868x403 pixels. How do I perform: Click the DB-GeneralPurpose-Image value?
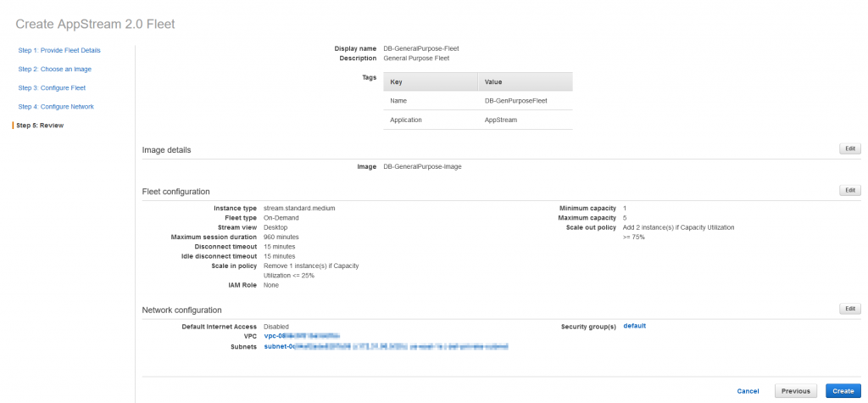coord(422,166)
